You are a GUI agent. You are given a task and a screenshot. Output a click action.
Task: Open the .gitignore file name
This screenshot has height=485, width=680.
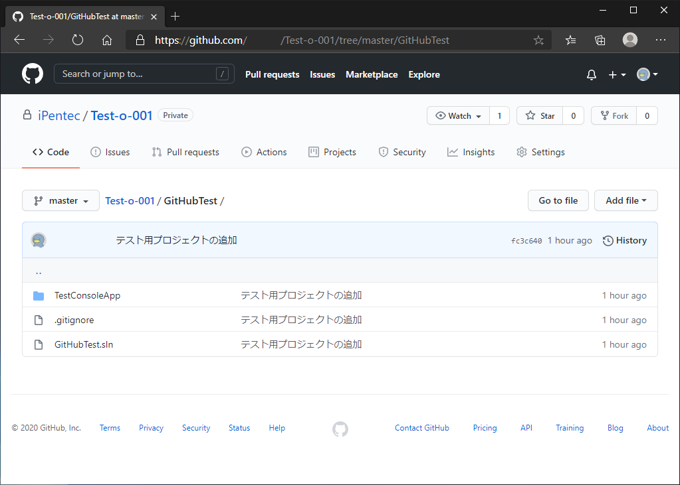(x=74, y=320)
